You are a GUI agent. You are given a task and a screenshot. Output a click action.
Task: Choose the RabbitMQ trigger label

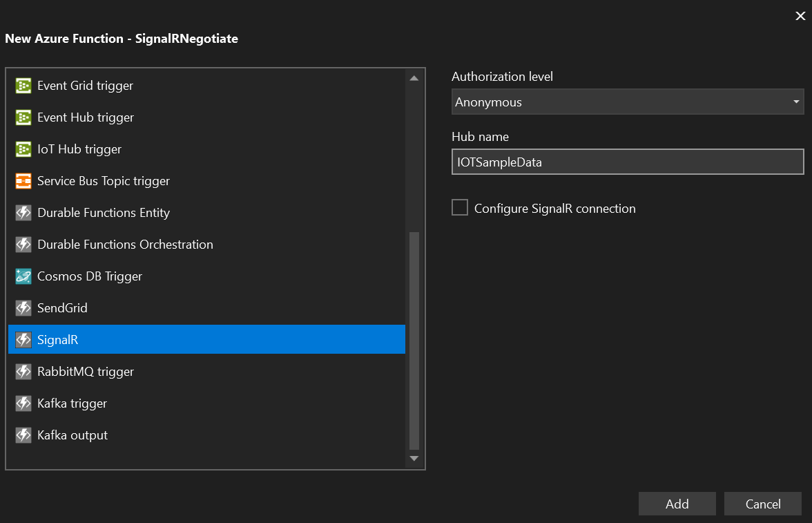coord(86,372)
